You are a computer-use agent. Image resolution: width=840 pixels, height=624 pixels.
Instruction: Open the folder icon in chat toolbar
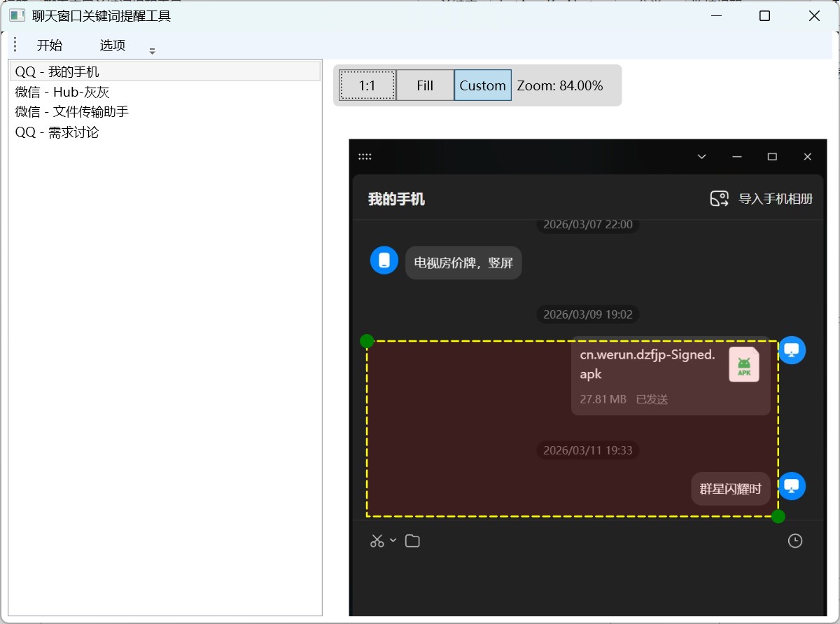412,541
